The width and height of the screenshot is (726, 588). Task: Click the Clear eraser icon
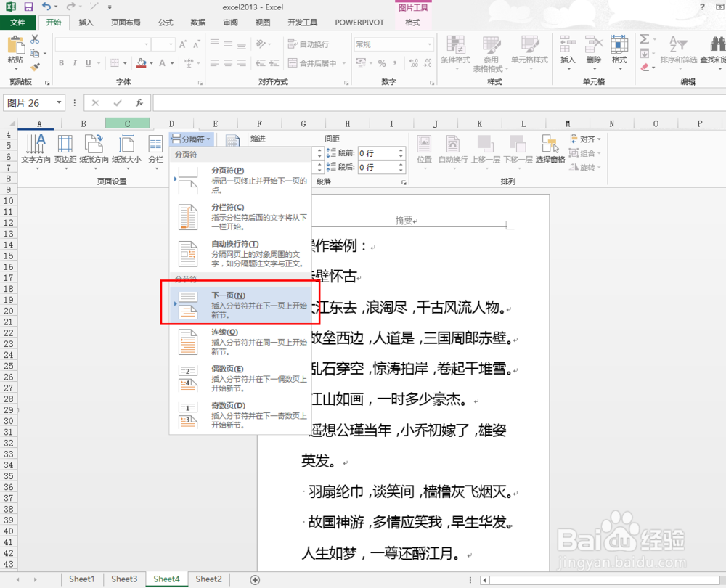tap(645, 68)
